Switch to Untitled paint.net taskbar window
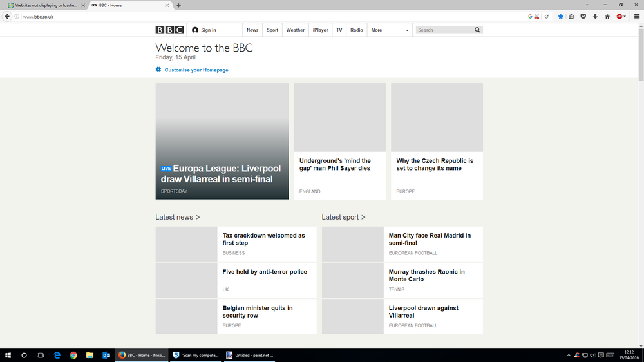Image resolution: width=644 pixels, height=362 pixels. point(249,356)
